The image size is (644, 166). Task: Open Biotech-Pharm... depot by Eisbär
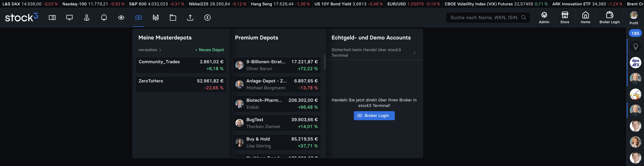[x=277, y=104]
